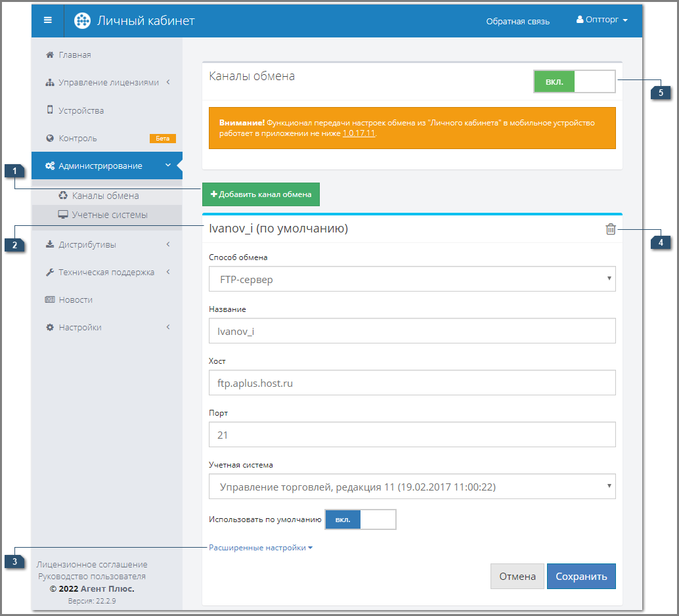679x616 pixels.
Task: Click the Бета badge next to Контроль
Action: pyautogui.click(x=163, y=138)
